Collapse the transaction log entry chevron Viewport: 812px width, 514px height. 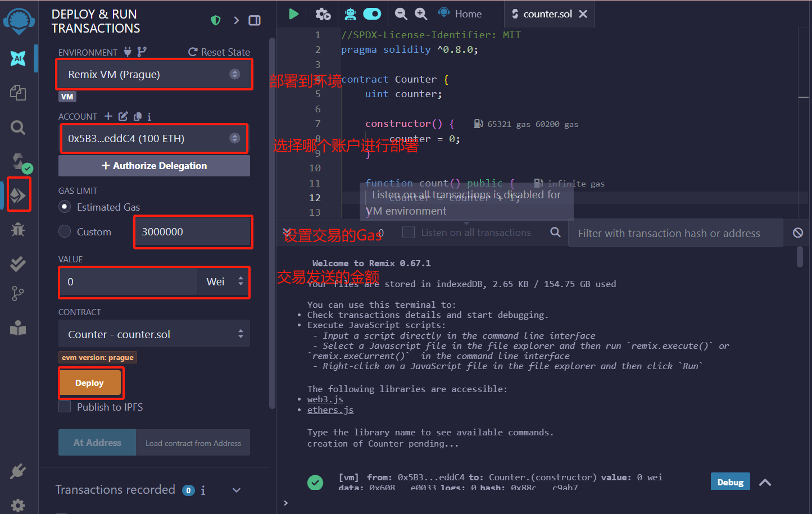765,482
